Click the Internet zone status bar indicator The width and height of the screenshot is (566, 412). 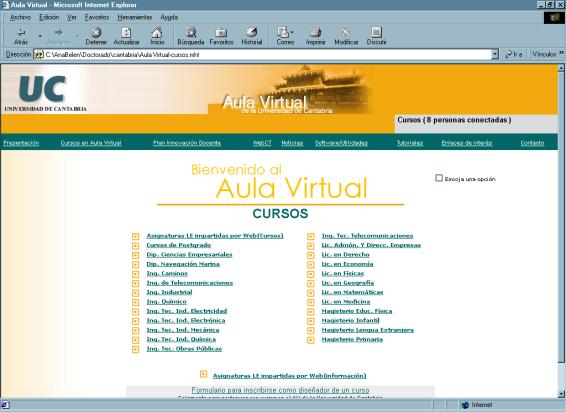[x=477, y=405]
